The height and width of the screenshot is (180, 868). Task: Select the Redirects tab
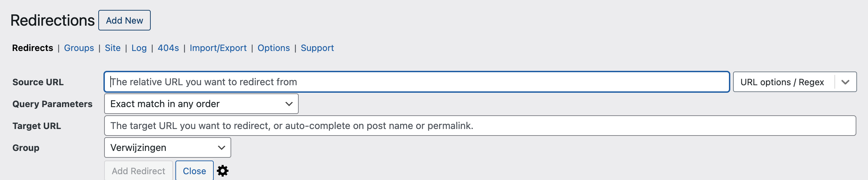pyautogui.click(x=33, y=48)
